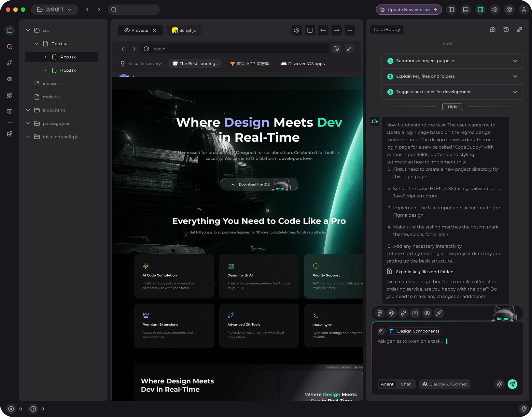Open the settings gear in the top bar
The height and width of the screenshot is (417, 532).
tap(495, 9)
